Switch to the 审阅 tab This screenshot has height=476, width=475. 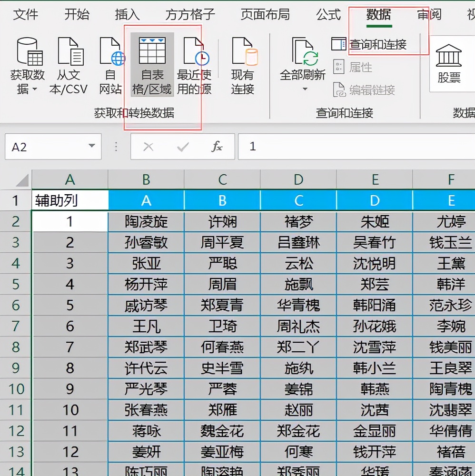tap(429, 15)
